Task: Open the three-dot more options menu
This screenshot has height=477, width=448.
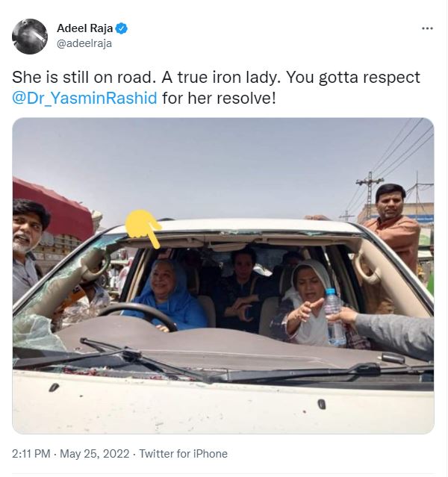Action: coord(427,28)
